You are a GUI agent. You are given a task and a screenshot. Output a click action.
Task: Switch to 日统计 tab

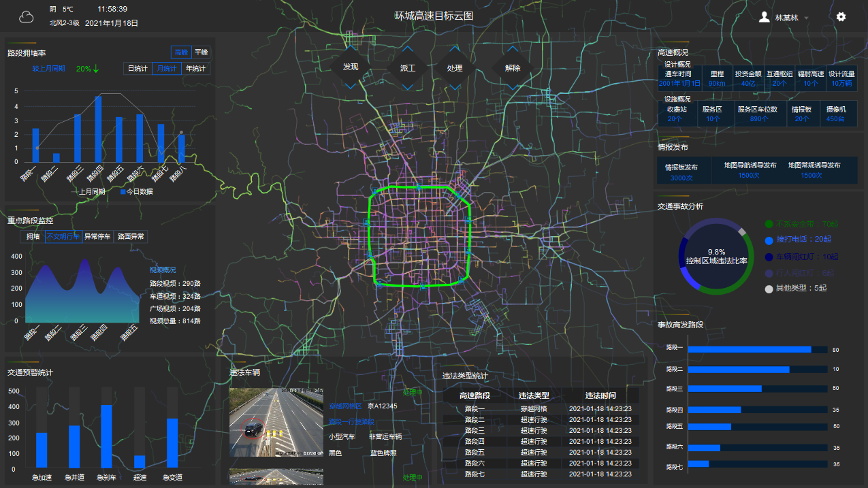(x=138, y=69)
